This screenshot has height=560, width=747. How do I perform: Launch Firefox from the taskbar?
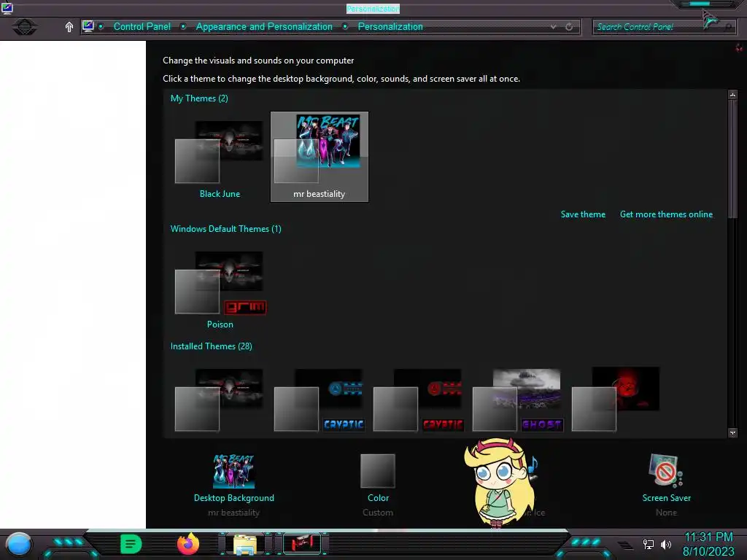coord(188,544)
